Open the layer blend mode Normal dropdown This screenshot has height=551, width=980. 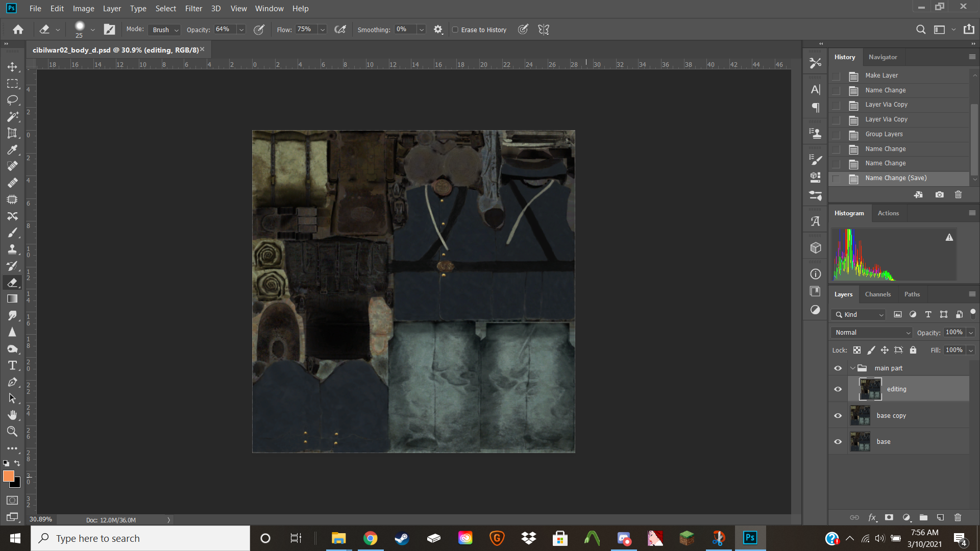(x=872, y=333)
